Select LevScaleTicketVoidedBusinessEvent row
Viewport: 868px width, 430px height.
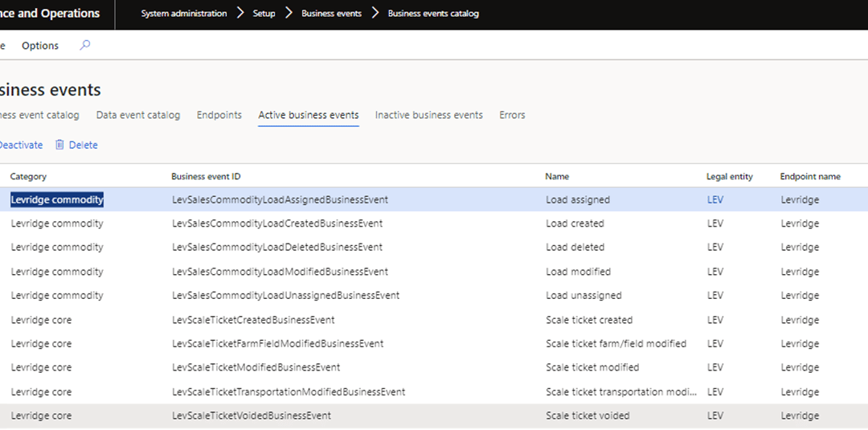click(434, 416)
